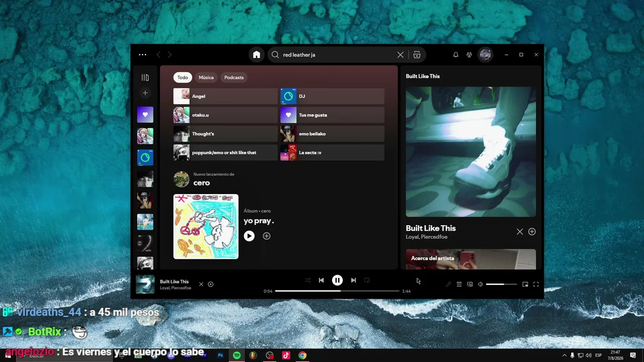Open the notifications bell

point(456,55)
